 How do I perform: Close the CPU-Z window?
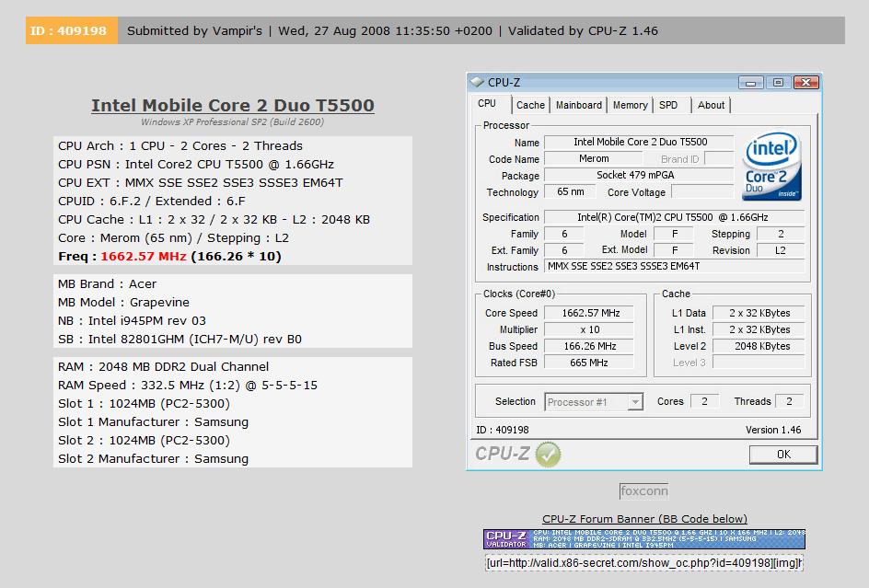(806, 83)
